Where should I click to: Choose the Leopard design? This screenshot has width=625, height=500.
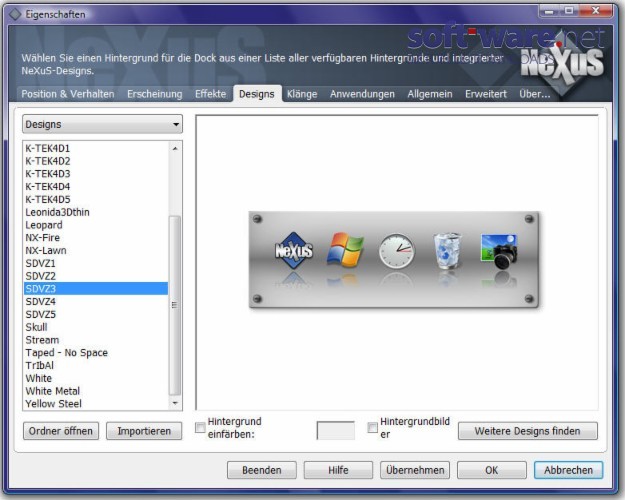coord(96,225)
